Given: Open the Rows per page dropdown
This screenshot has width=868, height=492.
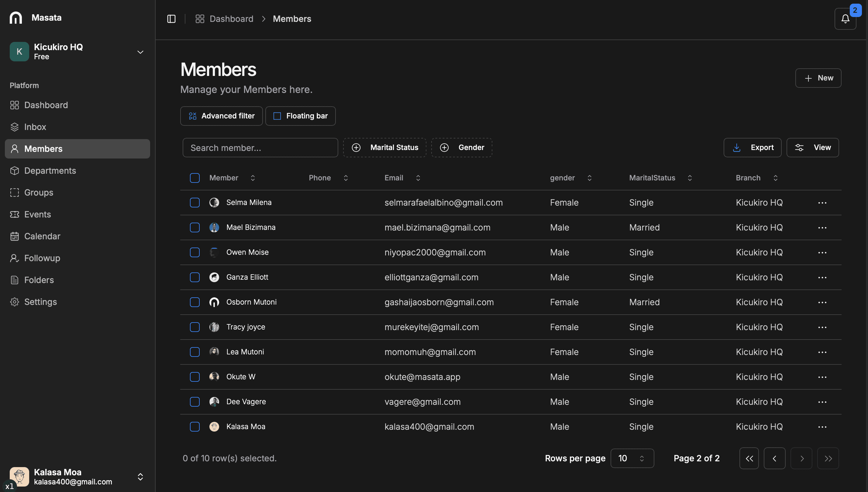Looking at the screenshot, I should [x=632, y=458].
